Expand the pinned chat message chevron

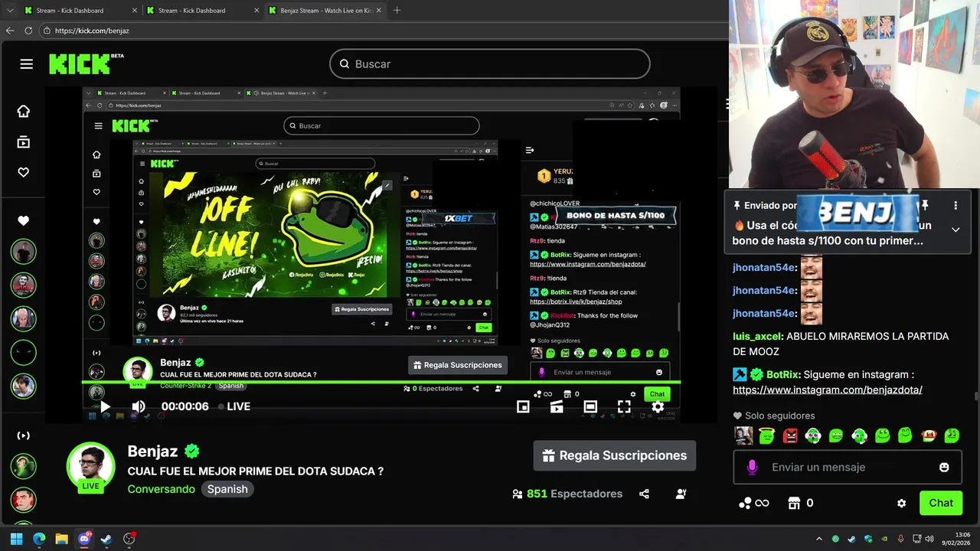(955, 229)
